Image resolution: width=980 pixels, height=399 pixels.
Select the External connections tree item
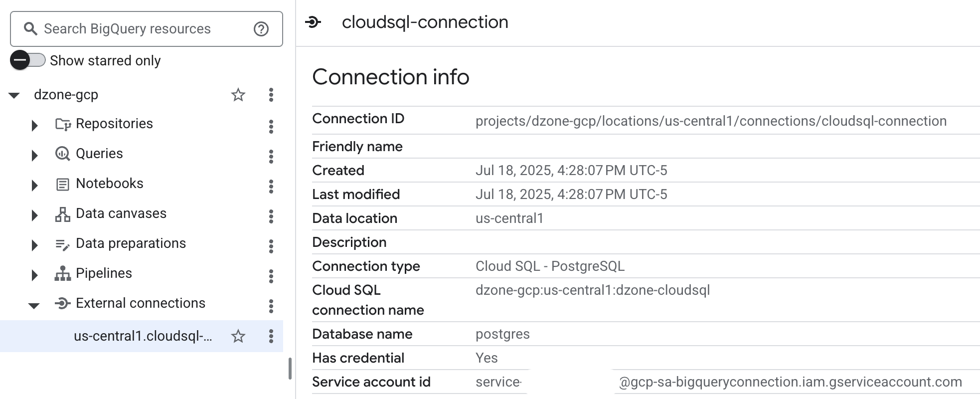pyautogui.click(x=141, y=303)
